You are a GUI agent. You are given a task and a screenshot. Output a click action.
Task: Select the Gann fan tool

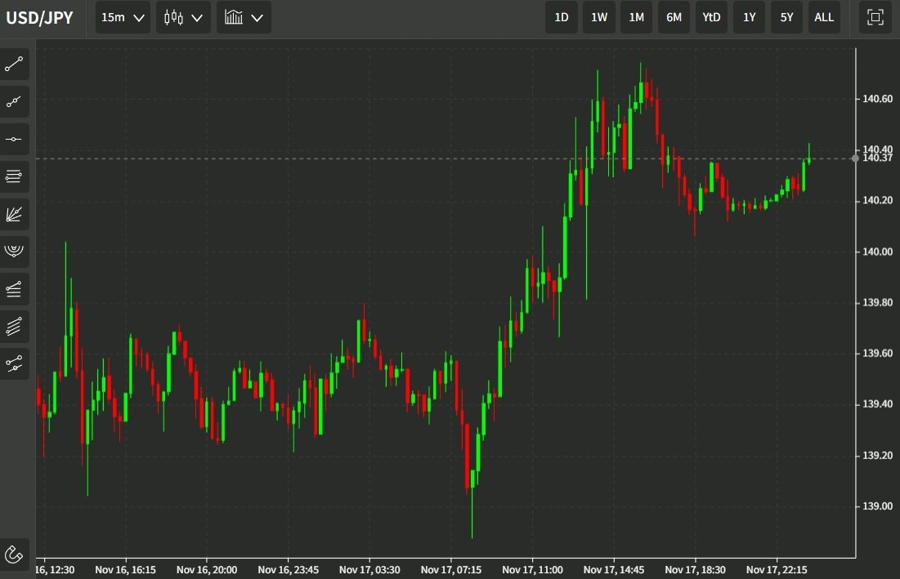[x=14, y=214]
